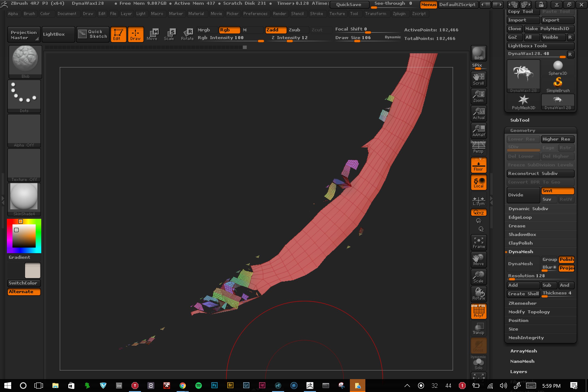The image size is (588, 392).
Task: Select the PolyMesh3D star tool
Action: click(524, 102)
